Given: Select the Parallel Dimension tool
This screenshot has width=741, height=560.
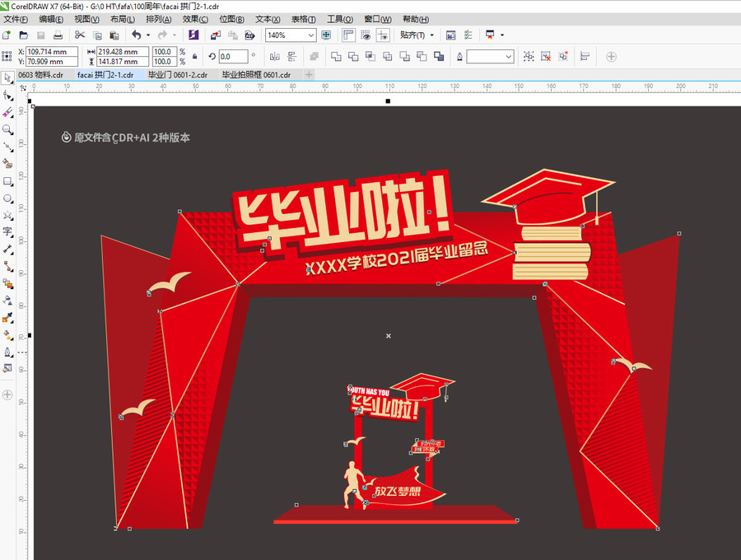Looking at the screenshot, I should point(7,249).
